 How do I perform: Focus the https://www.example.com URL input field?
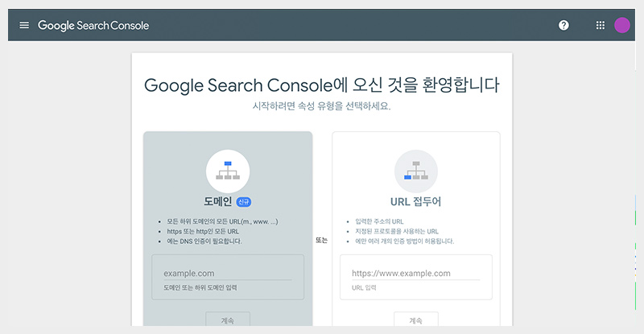pyautogui.click(x=415, y=273)
